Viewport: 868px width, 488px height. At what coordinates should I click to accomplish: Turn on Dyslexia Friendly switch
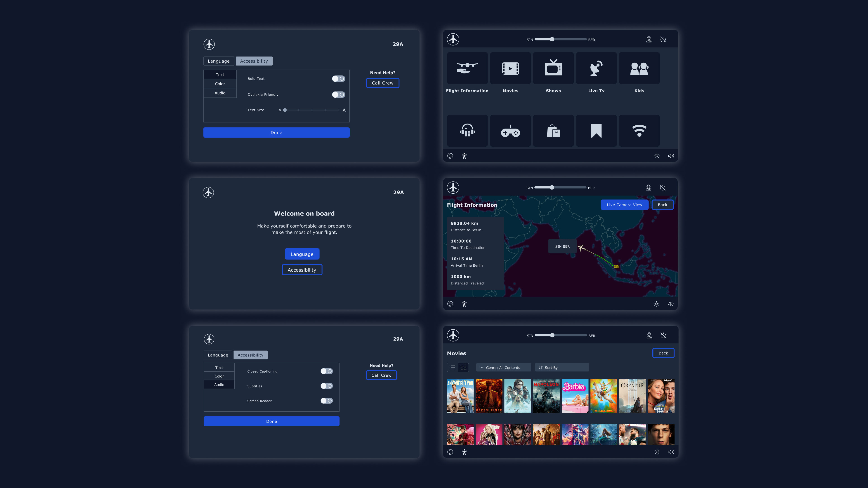[338, 95]
